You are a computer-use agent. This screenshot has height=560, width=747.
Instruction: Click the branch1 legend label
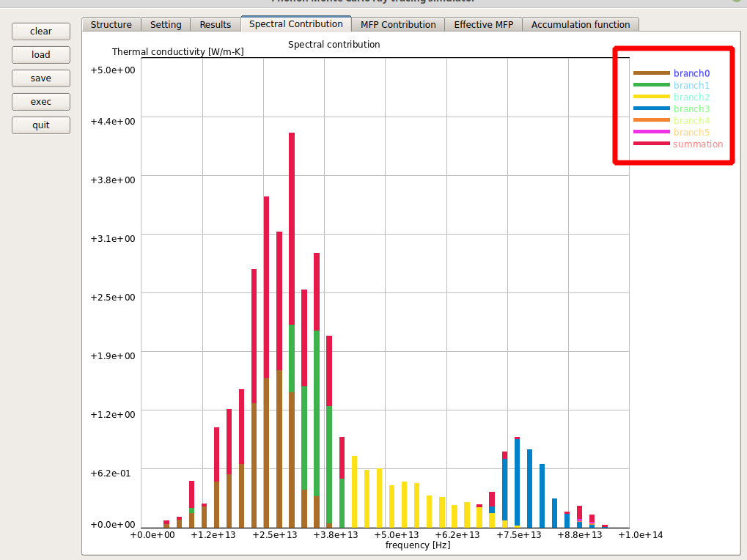(692, 85)
